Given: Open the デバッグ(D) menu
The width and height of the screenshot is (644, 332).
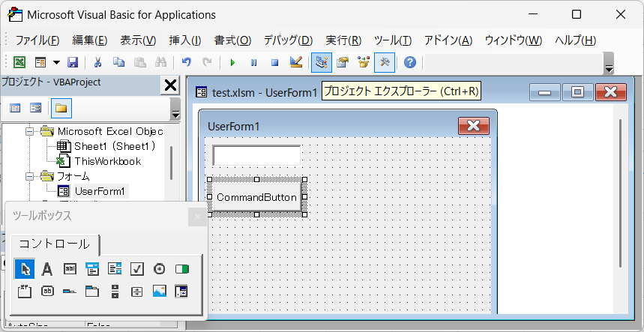Looking at the screenshot, I should [288, 40].
